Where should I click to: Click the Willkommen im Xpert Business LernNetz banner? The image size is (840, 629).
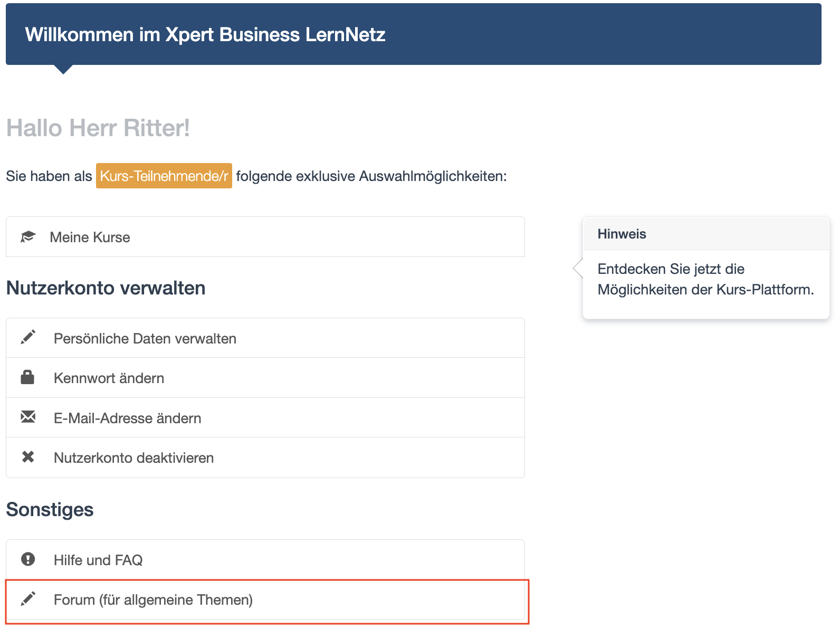[x=414, y=34]
